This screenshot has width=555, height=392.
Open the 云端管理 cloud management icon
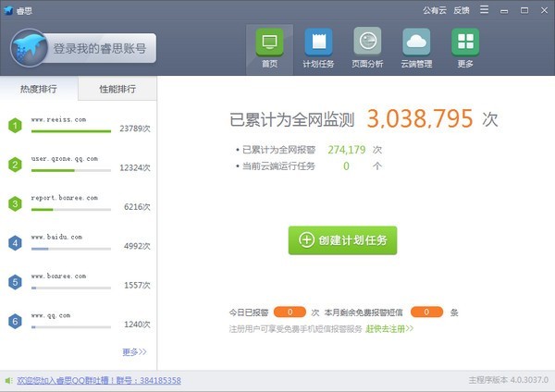[416, 43]
